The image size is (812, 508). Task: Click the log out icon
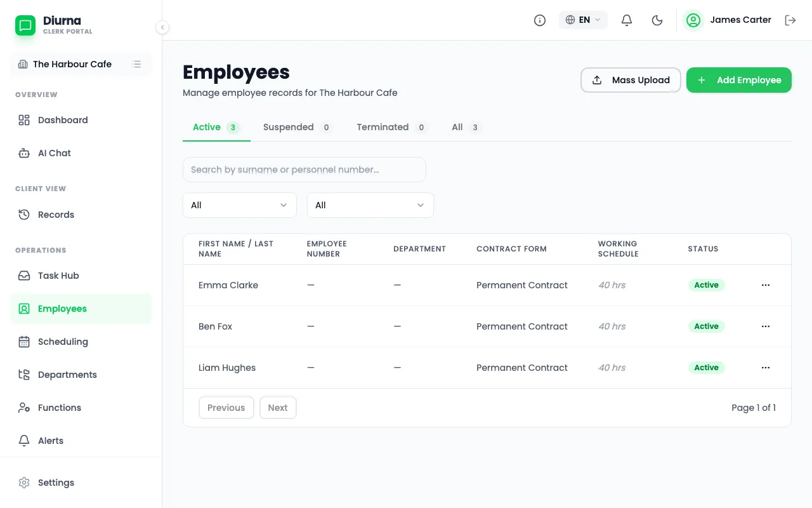[x=790, y=20]
